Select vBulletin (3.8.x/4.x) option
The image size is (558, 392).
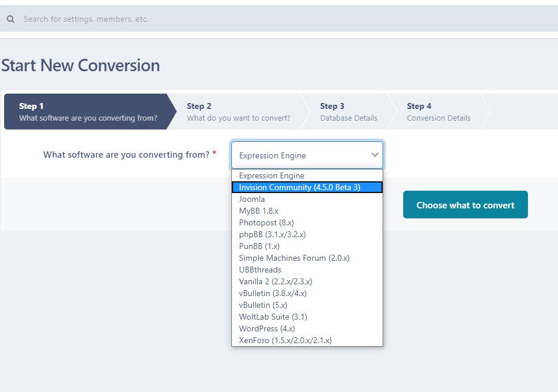[x=307, y=293]
